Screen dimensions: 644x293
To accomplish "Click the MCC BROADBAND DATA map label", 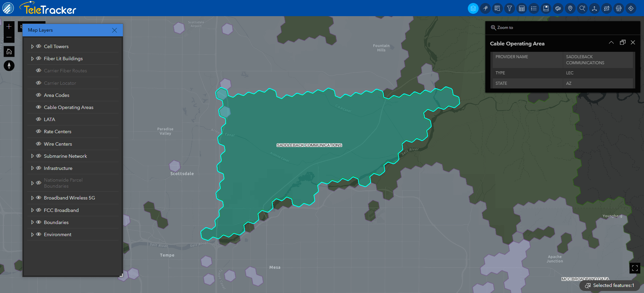I will pyautogui.click(x=585, y=279).
